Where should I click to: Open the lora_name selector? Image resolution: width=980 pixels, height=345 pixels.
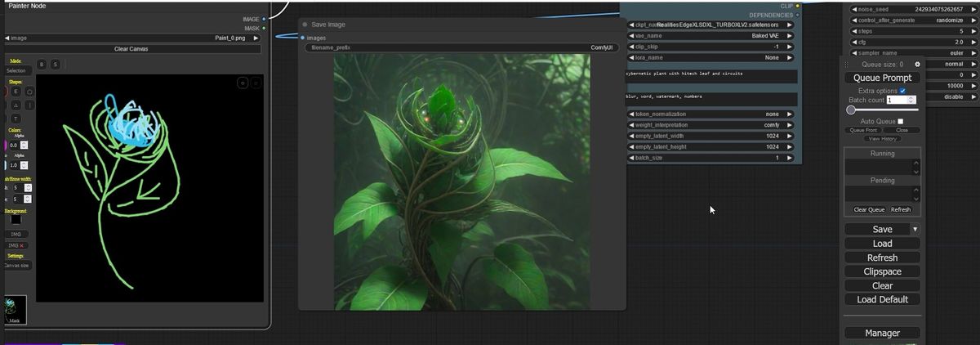click(x=710, y=58)
